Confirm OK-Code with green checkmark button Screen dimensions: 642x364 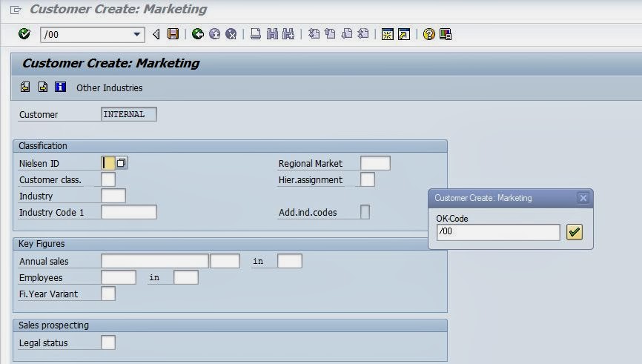[x=574, y=233]
